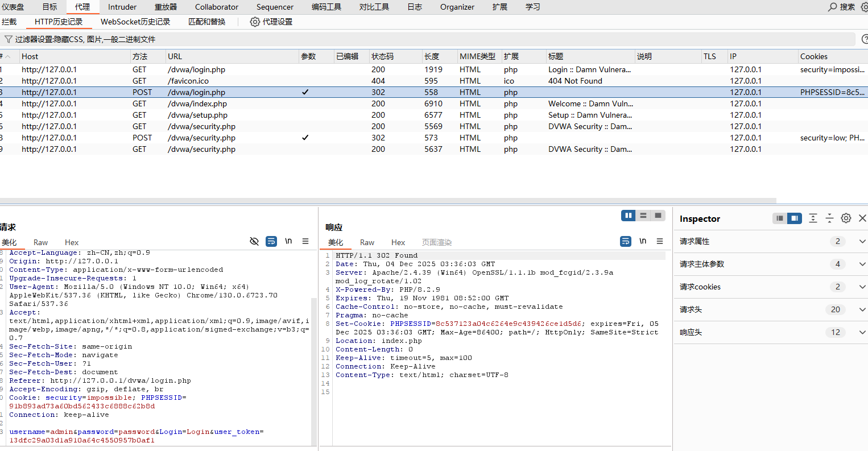Select the GET /dvwa/setup.php history row
The image size is (868, 451).
pyautogui.click(x=197, y=115)
